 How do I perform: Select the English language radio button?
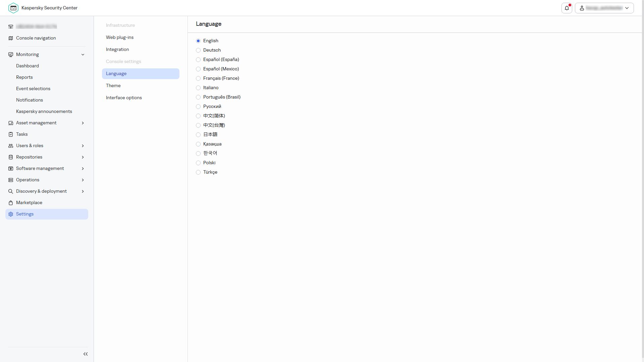pyautogui.click(x=198, y=41)
